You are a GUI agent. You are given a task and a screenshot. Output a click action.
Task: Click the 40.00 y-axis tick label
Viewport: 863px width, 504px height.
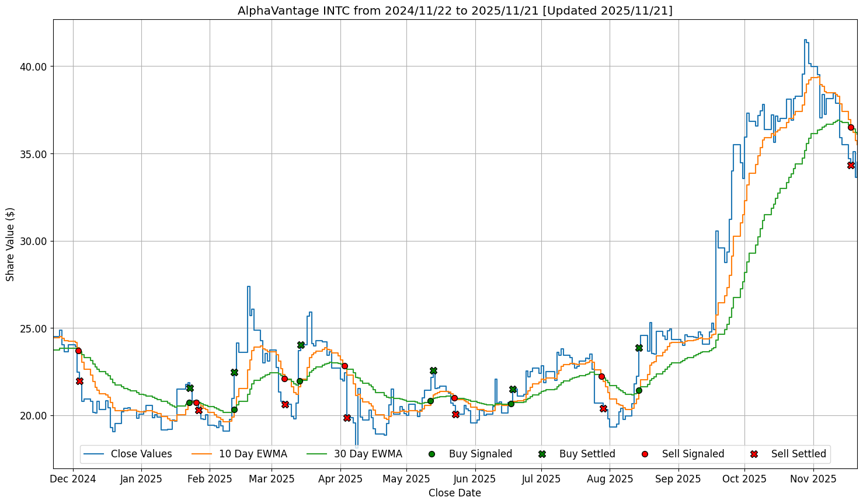(33, 66)
